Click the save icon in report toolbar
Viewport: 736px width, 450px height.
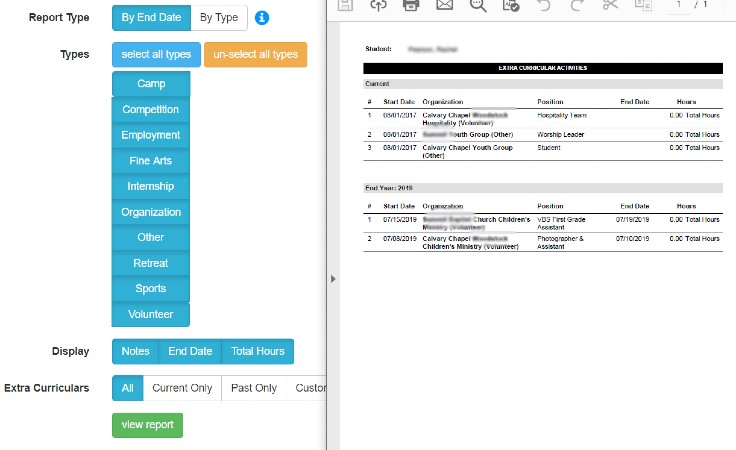tap(345, 5)
